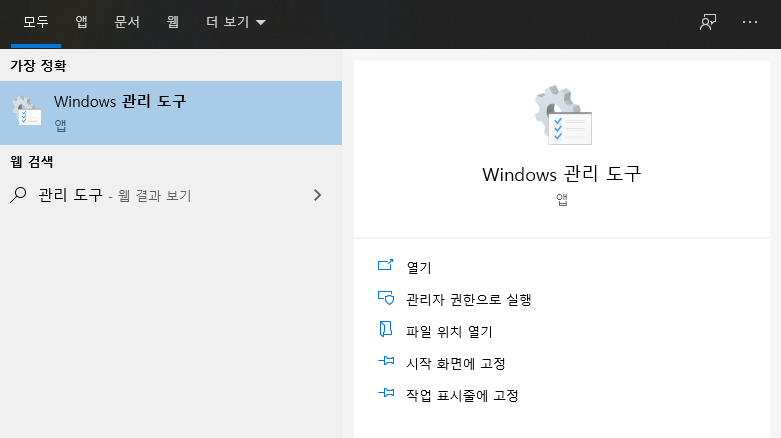
Task: Open the three-dot options menu
Action: click(750, 22)
